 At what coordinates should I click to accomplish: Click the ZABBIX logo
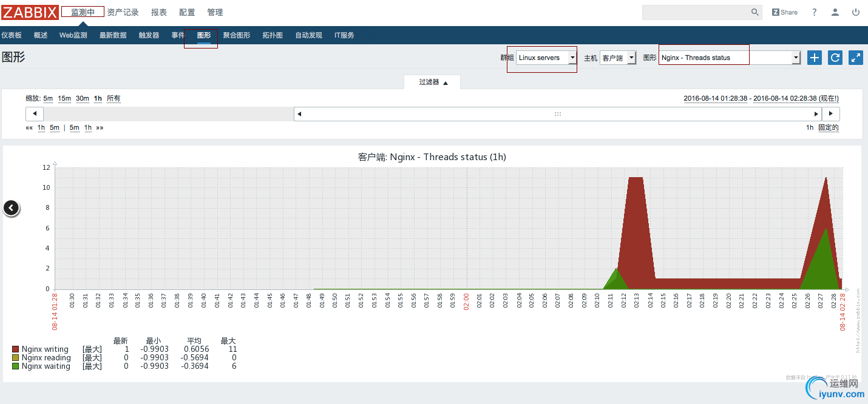pos(30,12)
